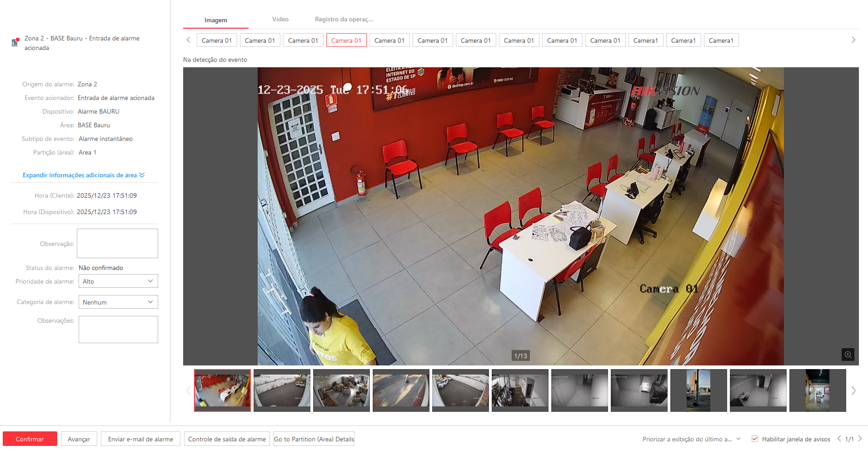This screenshot has width=868, height=450.
Task: Go to next thumbnails with right arrow
Action: pos(853,390)
